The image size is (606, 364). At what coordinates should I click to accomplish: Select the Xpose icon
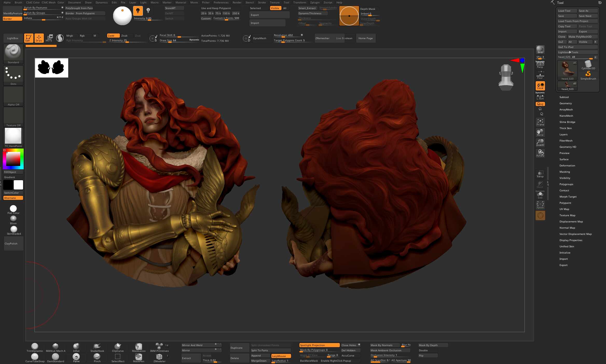pyautogui.click(x=540, y=205)
